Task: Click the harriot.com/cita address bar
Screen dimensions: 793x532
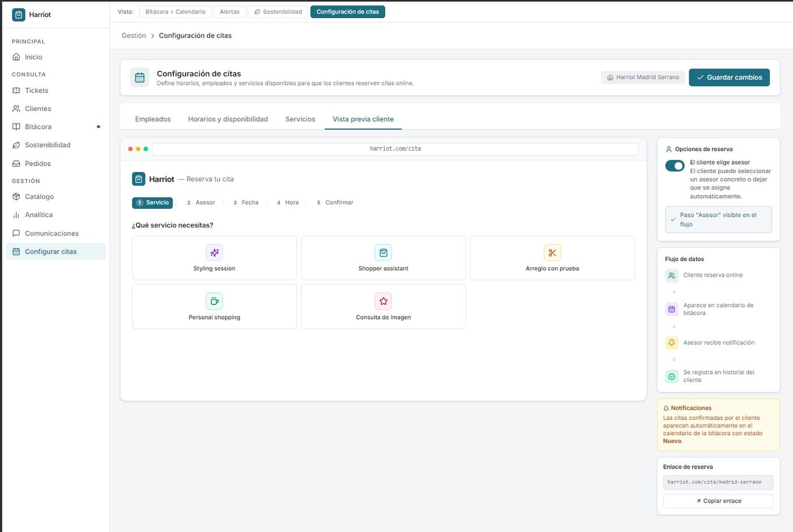Action: [x=395, y=149]
